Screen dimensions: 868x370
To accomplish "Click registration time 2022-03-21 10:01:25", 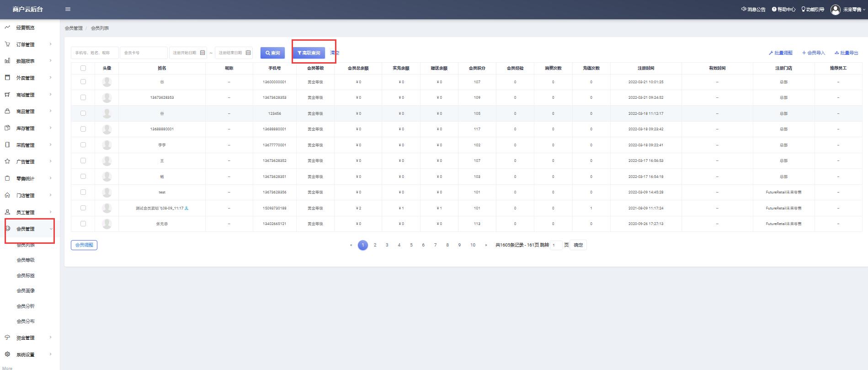I will pyautogui.click(x=645, y=82).
